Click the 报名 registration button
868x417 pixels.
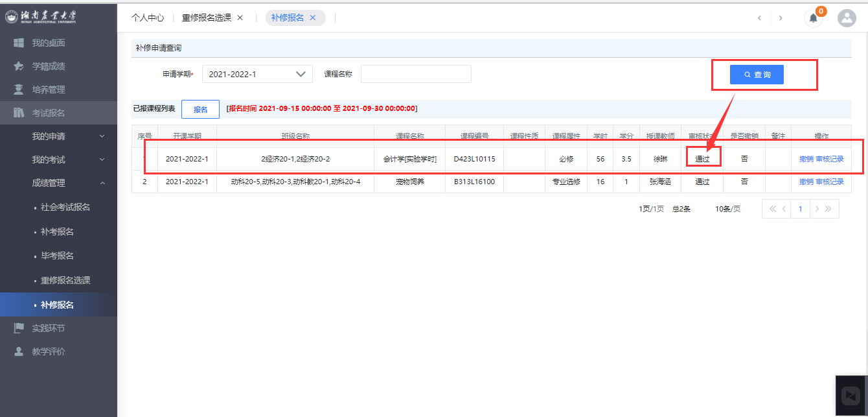(200, 110)
